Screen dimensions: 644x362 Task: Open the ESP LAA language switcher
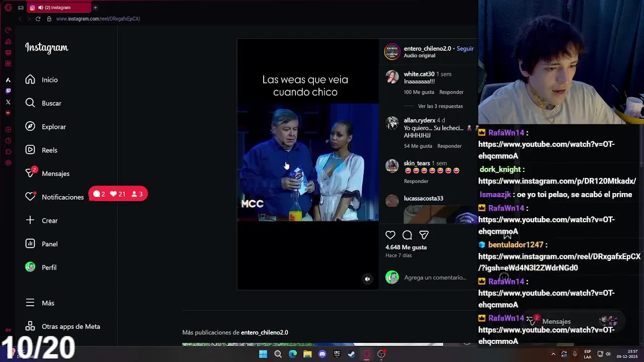click(587, 354)
